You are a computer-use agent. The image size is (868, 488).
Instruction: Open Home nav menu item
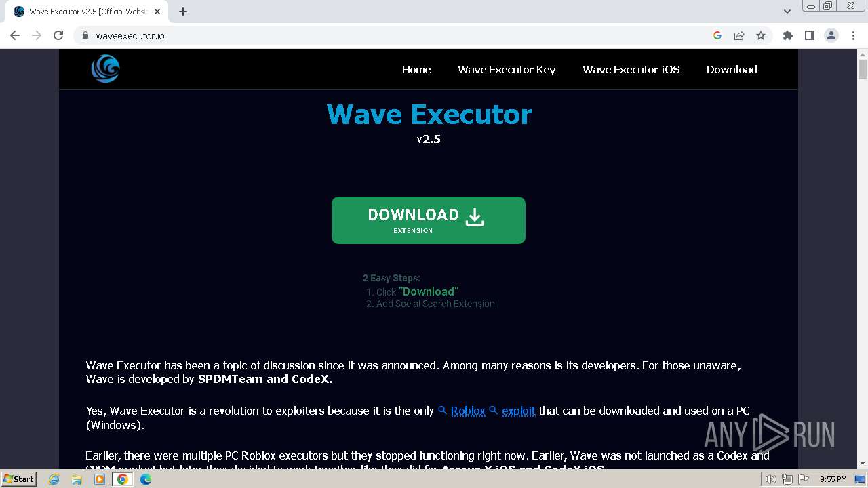click(x=416, y=69)
